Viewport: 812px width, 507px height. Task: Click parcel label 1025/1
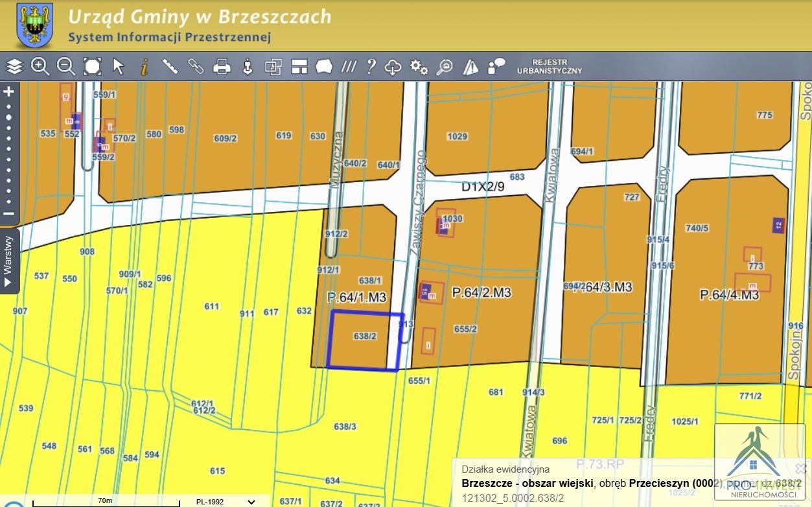(685, 421)
